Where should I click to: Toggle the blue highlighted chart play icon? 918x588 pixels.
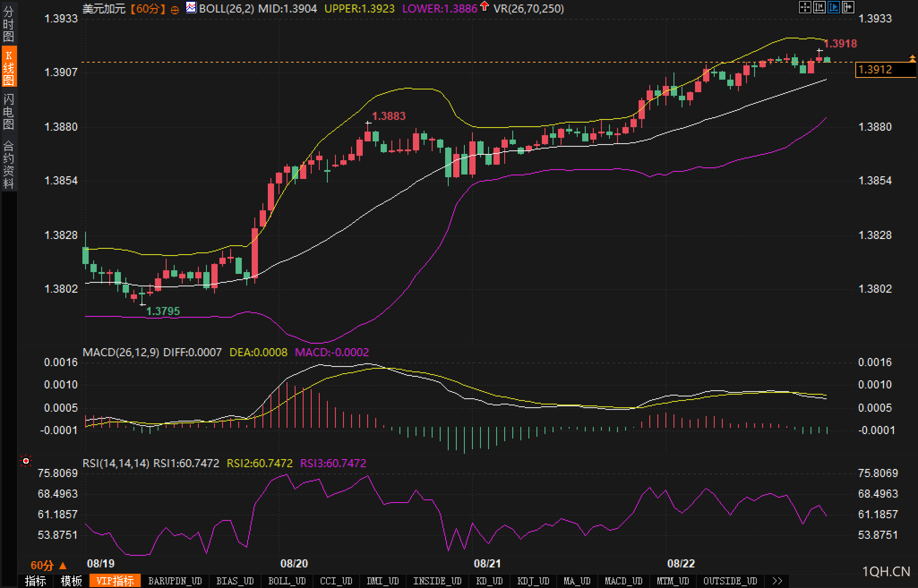point(833,7)
